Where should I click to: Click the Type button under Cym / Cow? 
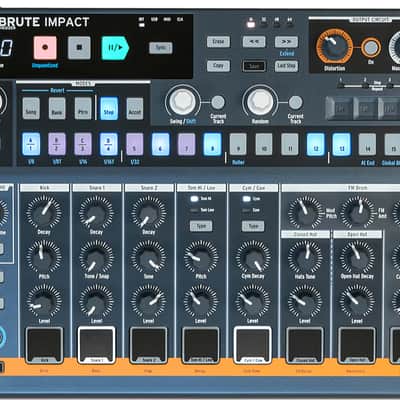[x=253, y=226]
